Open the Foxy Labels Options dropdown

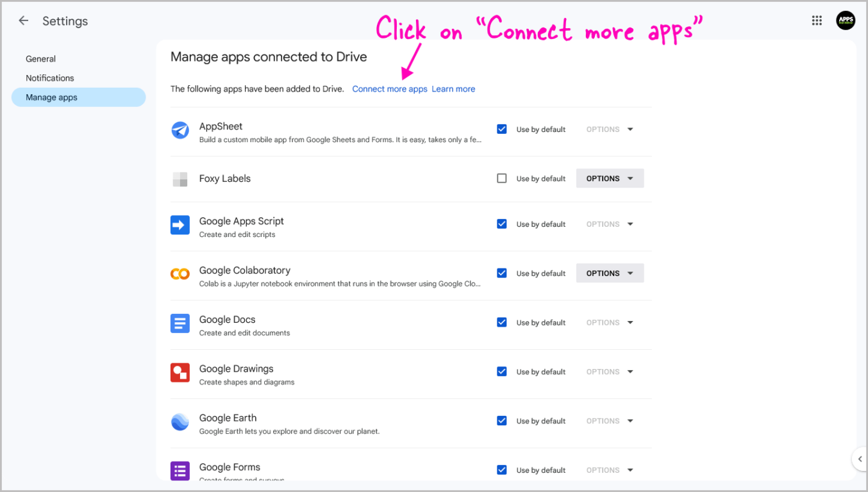click(x=610, y=179)
